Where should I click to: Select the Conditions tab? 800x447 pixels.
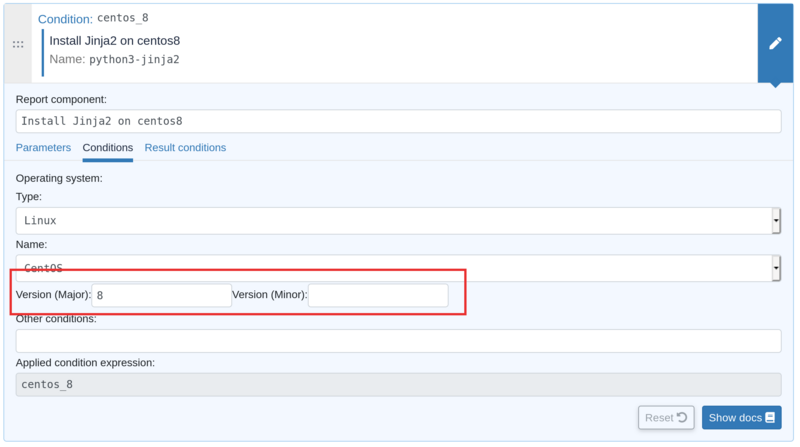point(108,147)
